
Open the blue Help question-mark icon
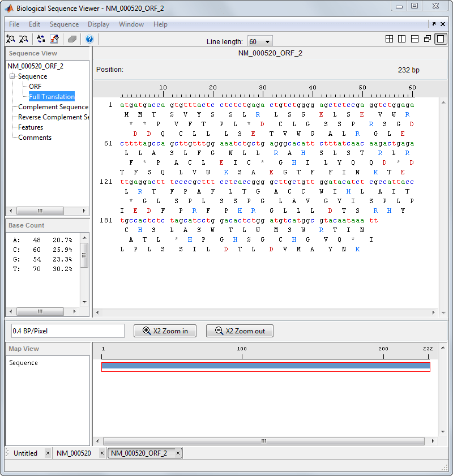coord(89,39)
